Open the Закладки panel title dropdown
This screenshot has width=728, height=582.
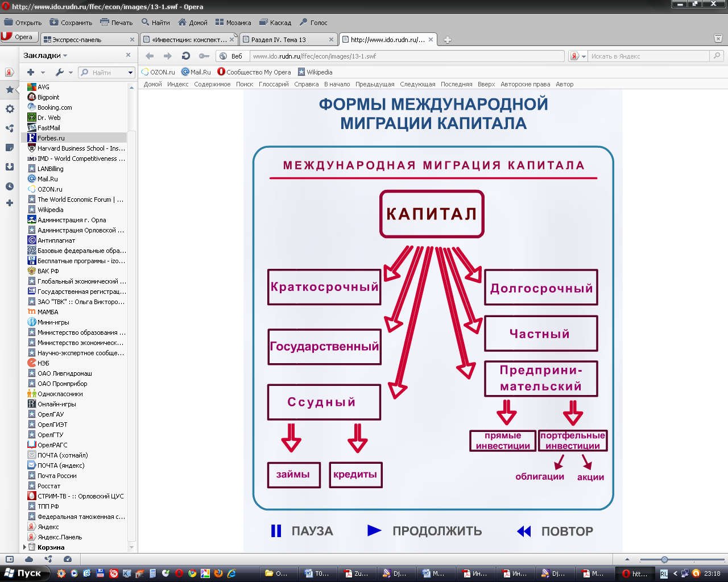45,55
